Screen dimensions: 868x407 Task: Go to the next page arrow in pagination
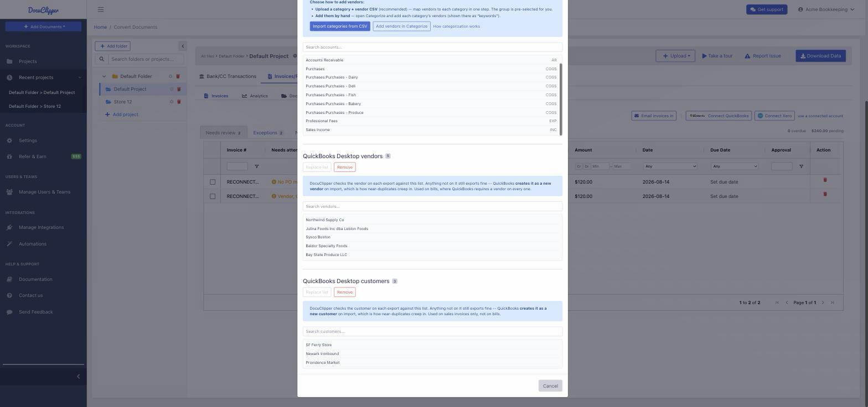click(x=823, y=302)
